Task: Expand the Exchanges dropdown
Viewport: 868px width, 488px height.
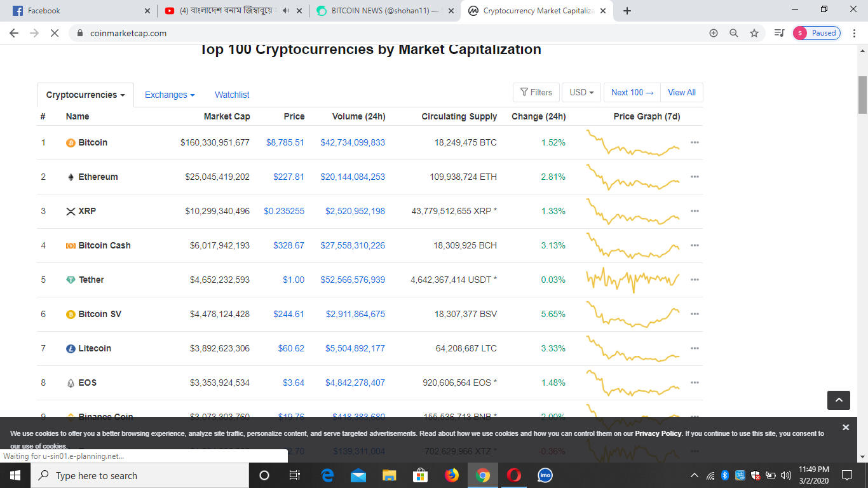Action: tap(170, 95)
